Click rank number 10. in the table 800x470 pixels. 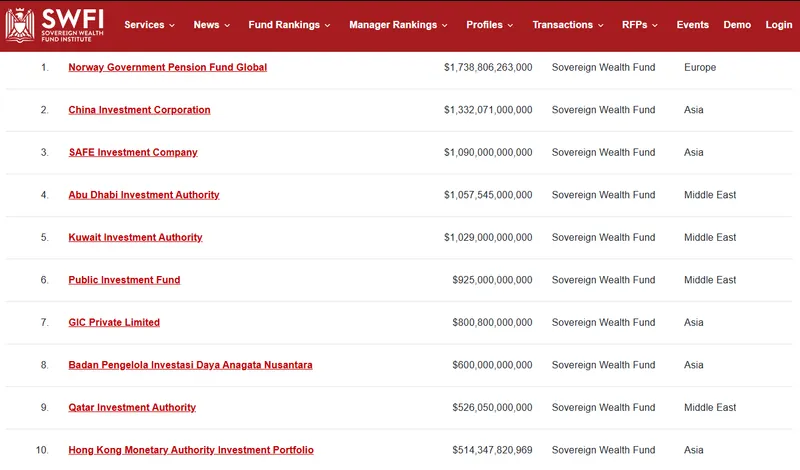point(42,450)
